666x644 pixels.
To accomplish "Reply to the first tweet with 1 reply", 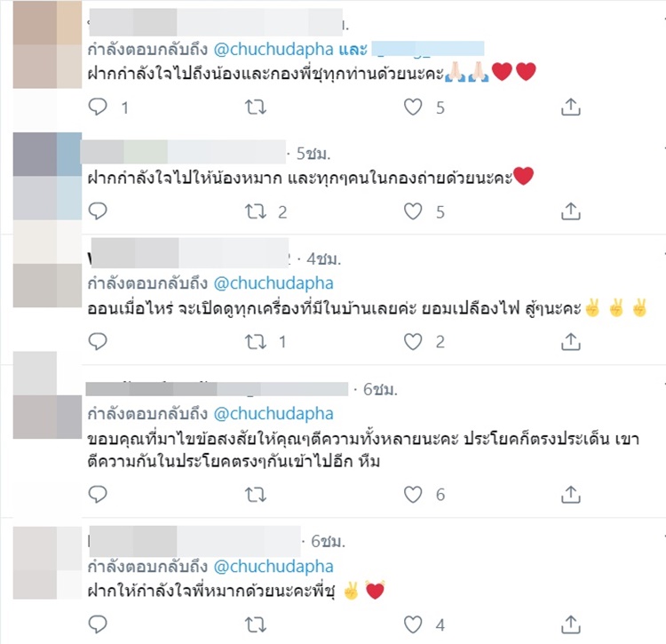I will pyautogui.click(x=98, y=107).
